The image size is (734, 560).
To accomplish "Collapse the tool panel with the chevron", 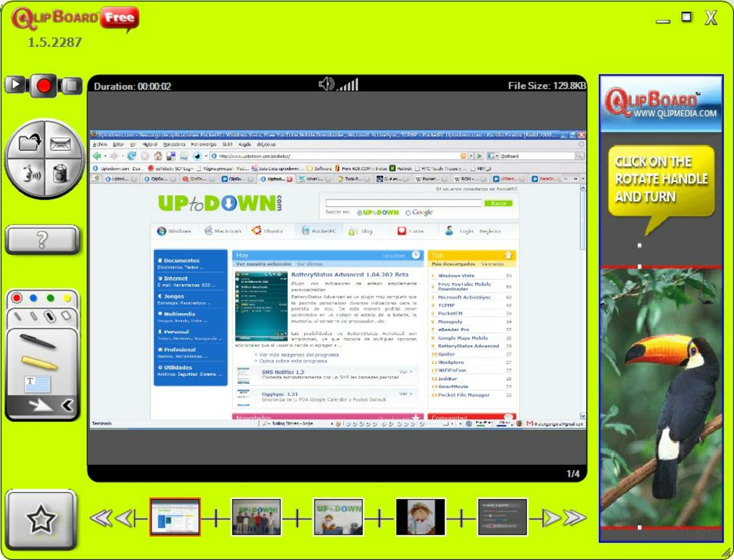I will pos(67,405).
